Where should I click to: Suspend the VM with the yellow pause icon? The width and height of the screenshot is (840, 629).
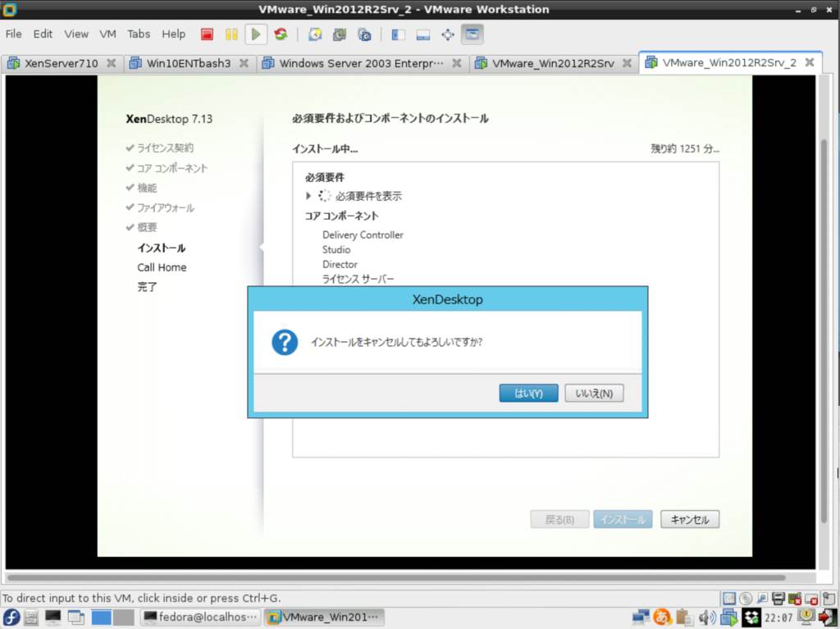click(231, 34)
